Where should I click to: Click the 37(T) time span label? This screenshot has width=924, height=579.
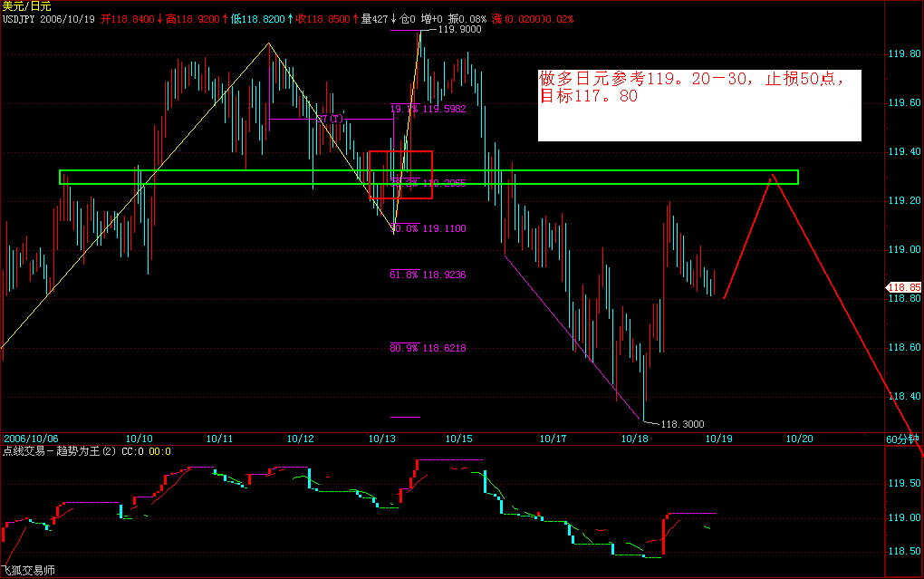click(331, 119)
